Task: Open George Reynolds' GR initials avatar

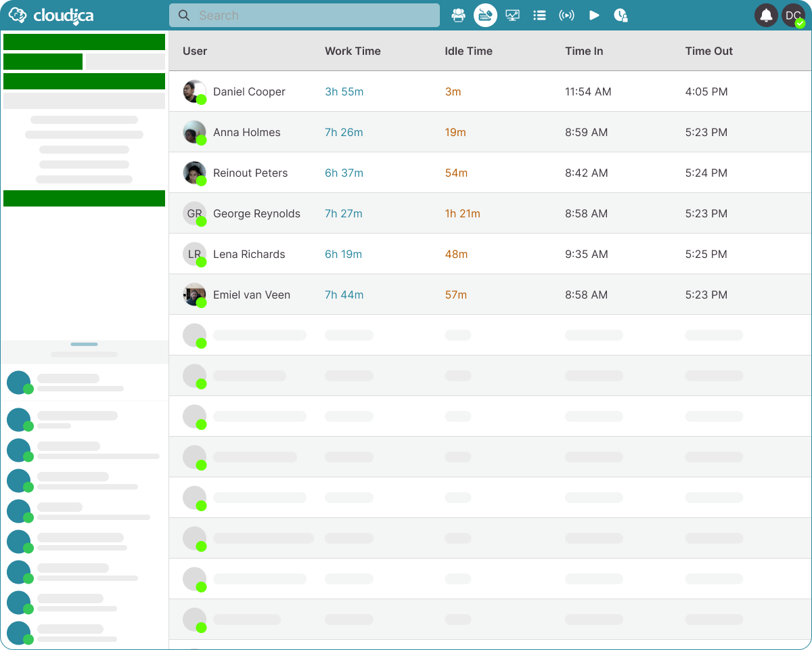Action: [194, 213]
